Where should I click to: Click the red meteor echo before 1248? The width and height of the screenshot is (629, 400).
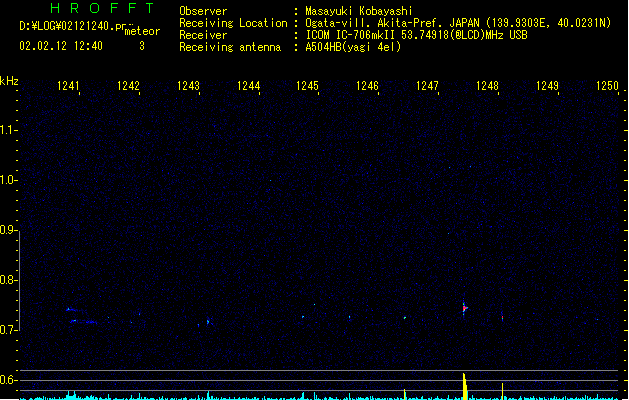tap(464, 308)
